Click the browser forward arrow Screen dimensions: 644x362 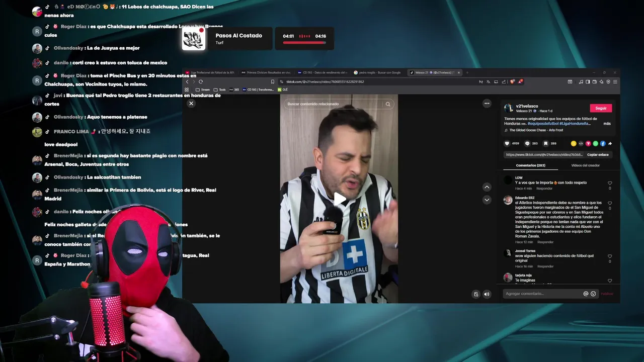click(x=194, y=81)
